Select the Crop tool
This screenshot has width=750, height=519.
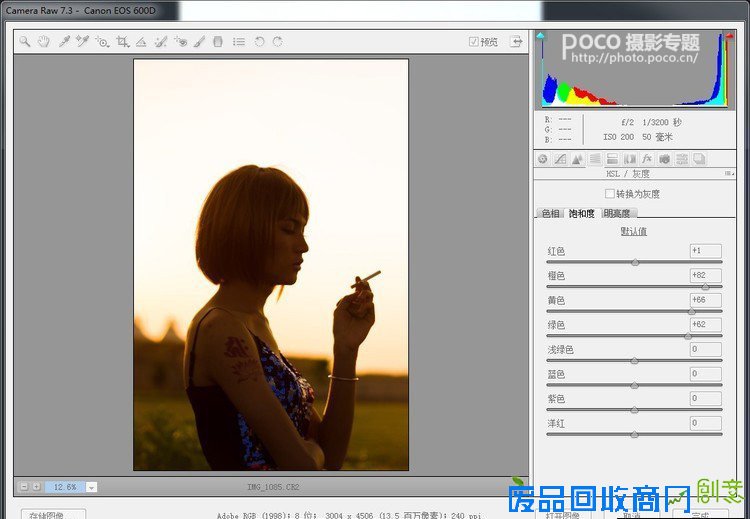[x=122, y=42]
